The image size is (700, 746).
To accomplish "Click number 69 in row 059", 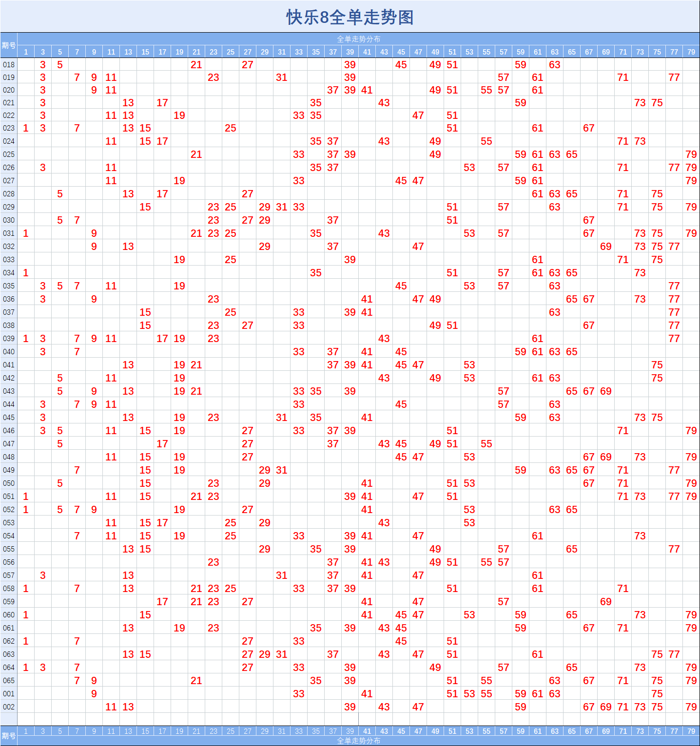I will coord(606,601).
